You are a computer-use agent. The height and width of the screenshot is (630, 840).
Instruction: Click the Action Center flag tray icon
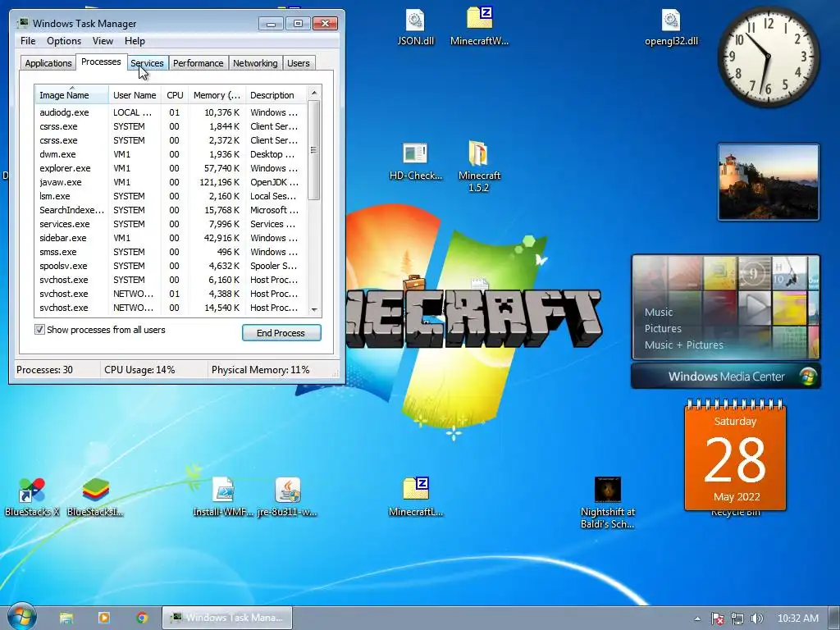(x=717, y=619)
